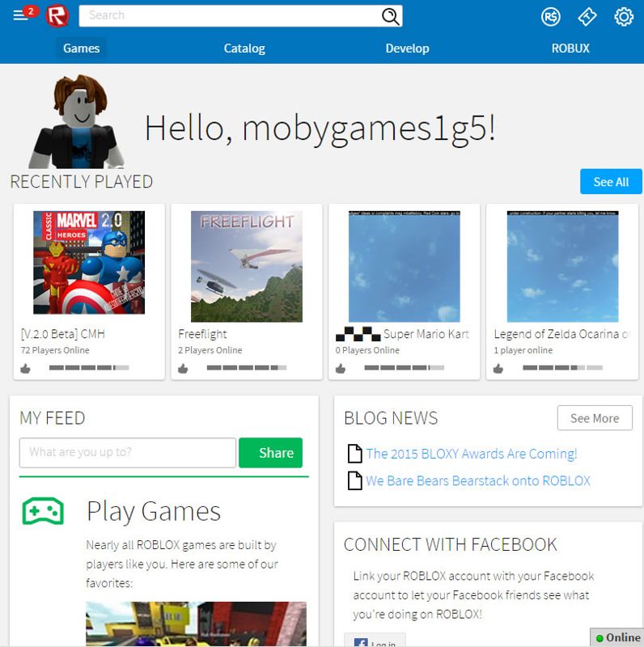Click the 2 Players Online text
This screenshot has height=647, width=644.
tap(210, 350)
